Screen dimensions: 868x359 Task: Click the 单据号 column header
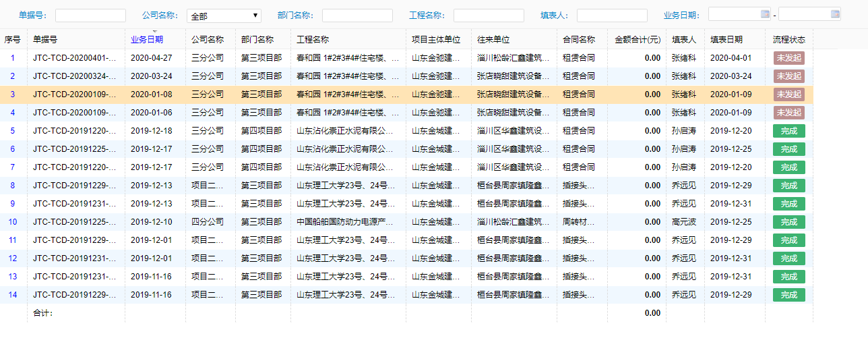pos(45,40)
